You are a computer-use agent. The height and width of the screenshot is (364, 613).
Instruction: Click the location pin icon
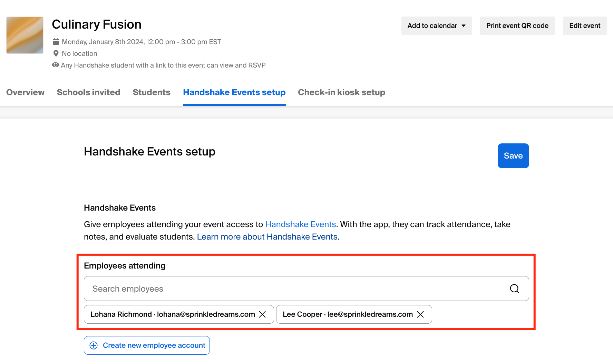56,53
